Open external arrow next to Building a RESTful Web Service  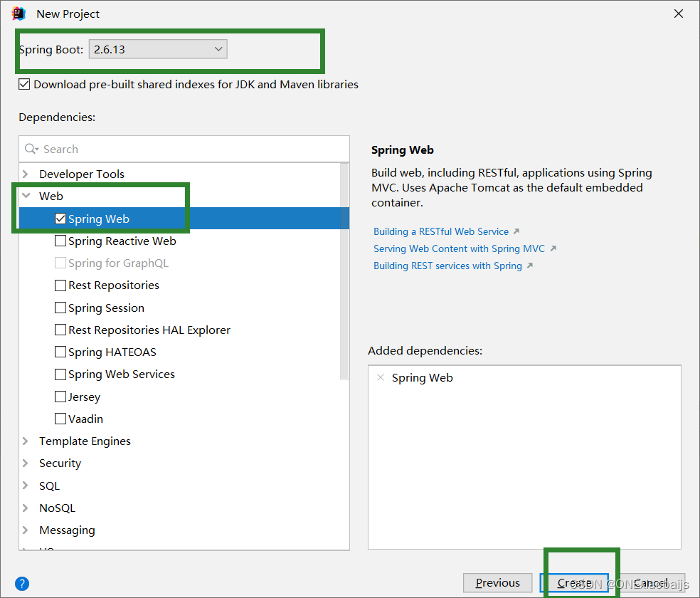pos(516,231)
